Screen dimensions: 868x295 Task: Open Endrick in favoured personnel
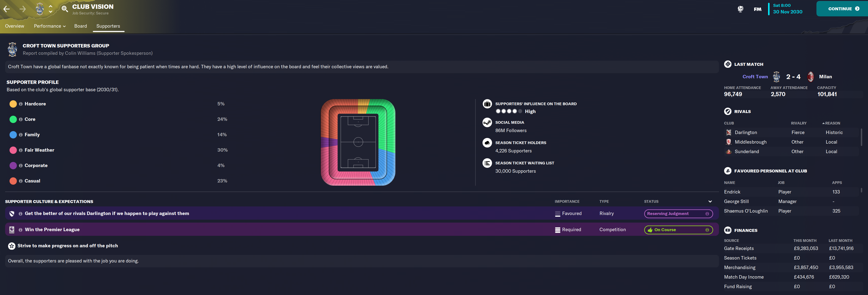(x=732, y=192)
